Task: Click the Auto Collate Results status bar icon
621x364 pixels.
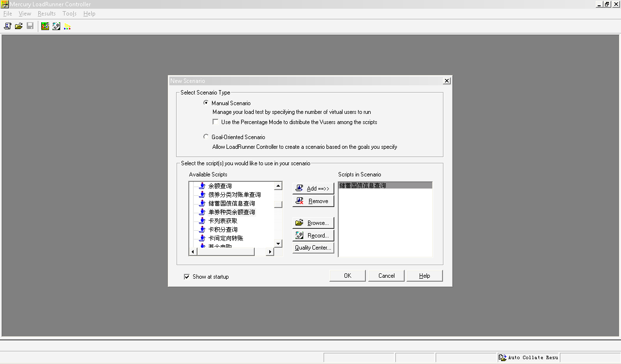Action: [x=503, y=358]
